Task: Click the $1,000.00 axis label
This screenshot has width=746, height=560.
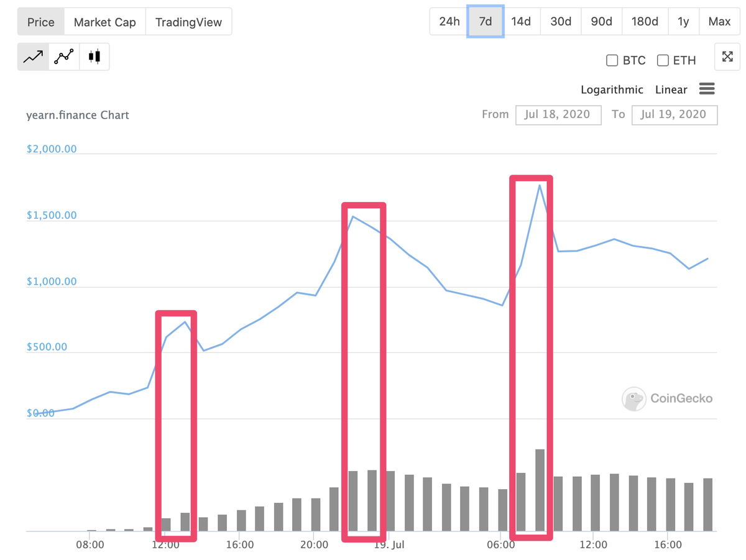Action: (x=52, y=282)
